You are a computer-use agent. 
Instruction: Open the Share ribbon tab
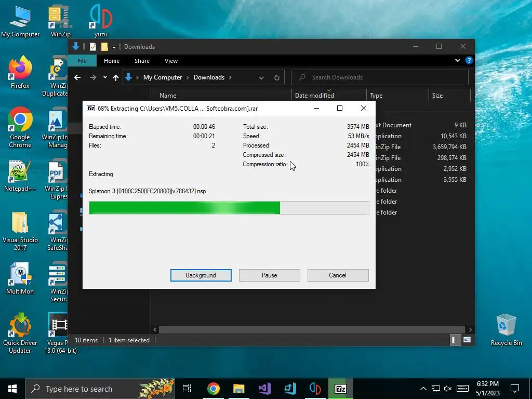pyautogui.click(x=142, y=61)
